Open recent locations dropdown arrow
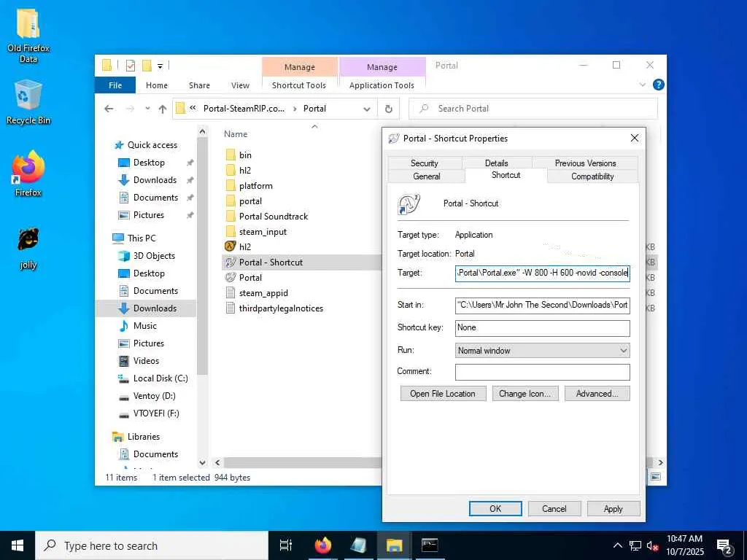Image resolution: width=747 pixels, height=560 pixels. (147, 109)
